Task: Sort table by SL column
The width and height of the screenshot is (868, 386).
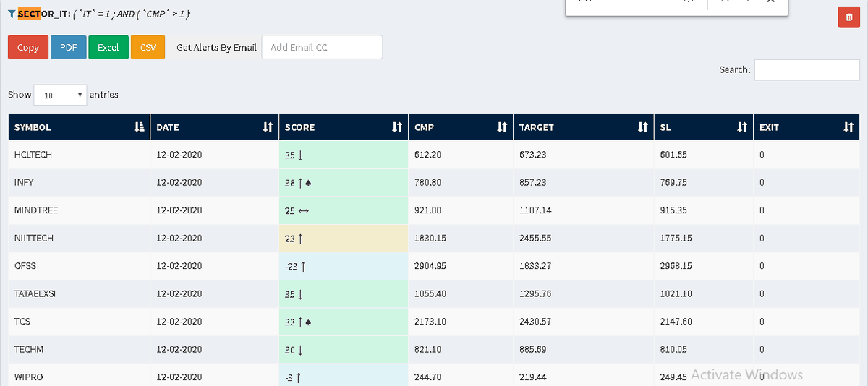Action: 704,127
